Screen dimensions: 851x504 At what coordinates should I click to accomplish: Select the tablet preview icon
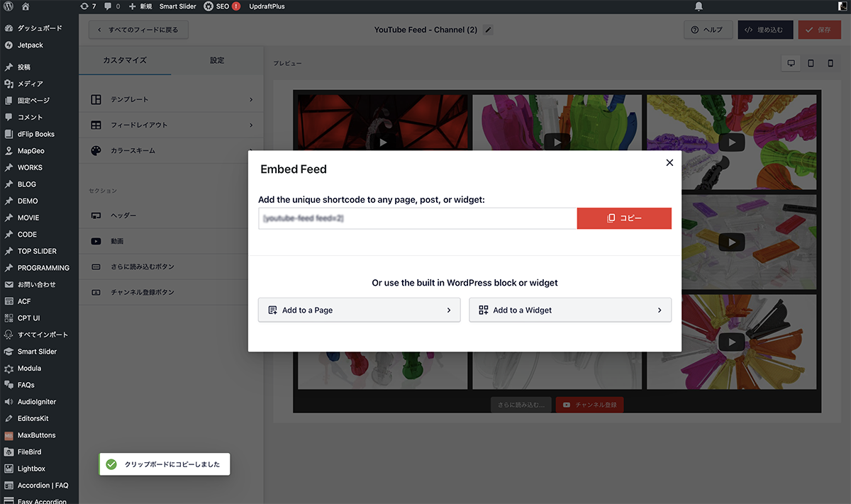pos(811,63)
